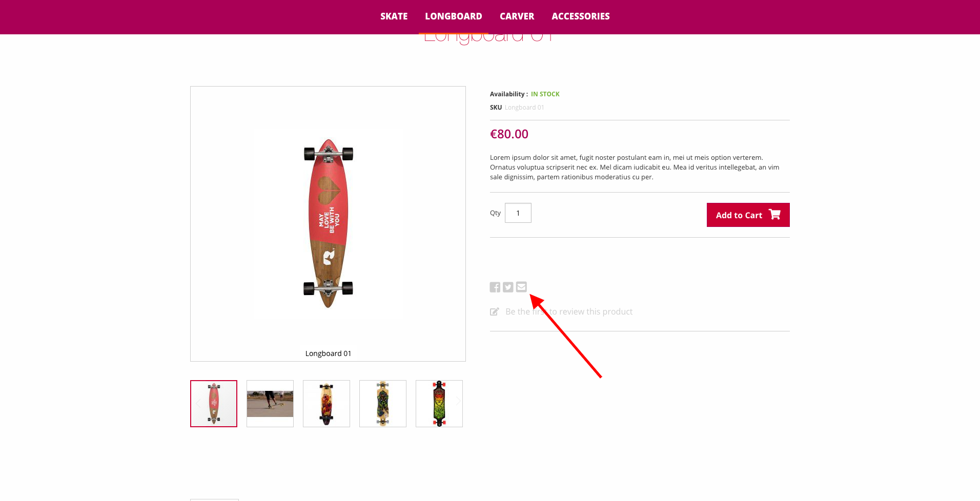Viewport: 980px width, 501px height.
Task: Open the Be the first to review link
Action: 569,311
